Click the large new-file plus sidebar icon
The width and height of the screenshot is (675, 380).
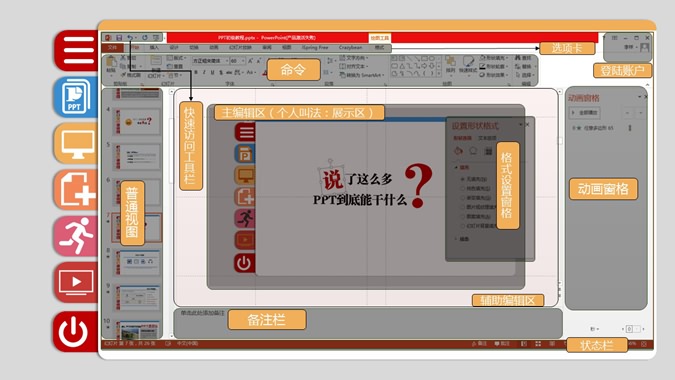pyautogui.click(x=76, y=190)
